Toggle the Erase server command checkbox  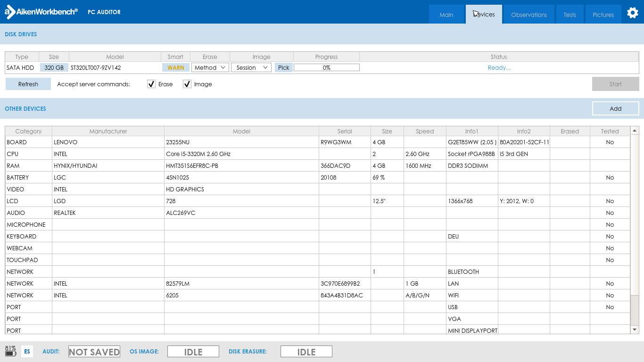click(151, 84)
